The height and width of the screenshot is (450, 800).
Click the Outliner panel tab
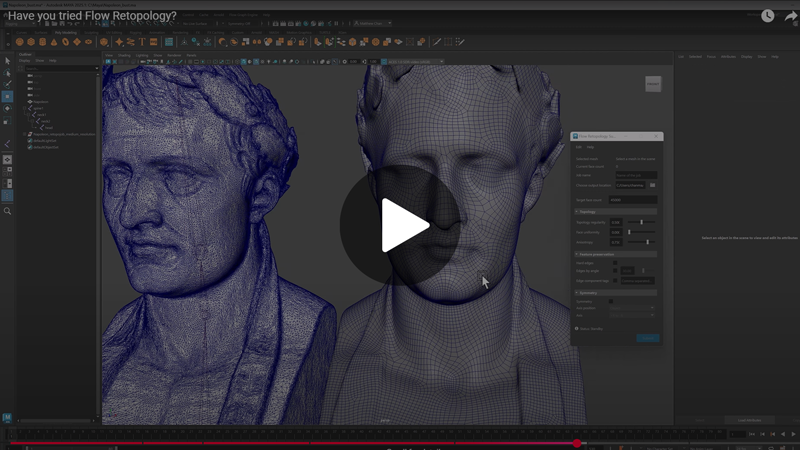coord(25,54)
